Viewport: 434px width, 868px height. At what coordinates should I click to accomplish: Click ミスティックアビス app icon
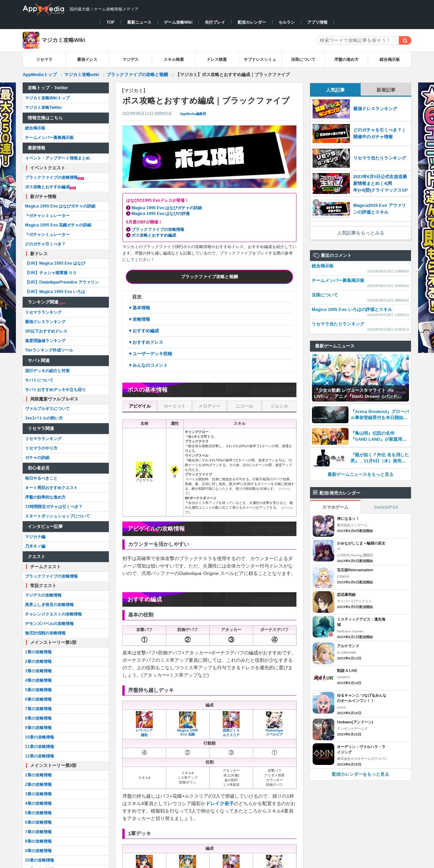tap(323, 627)
